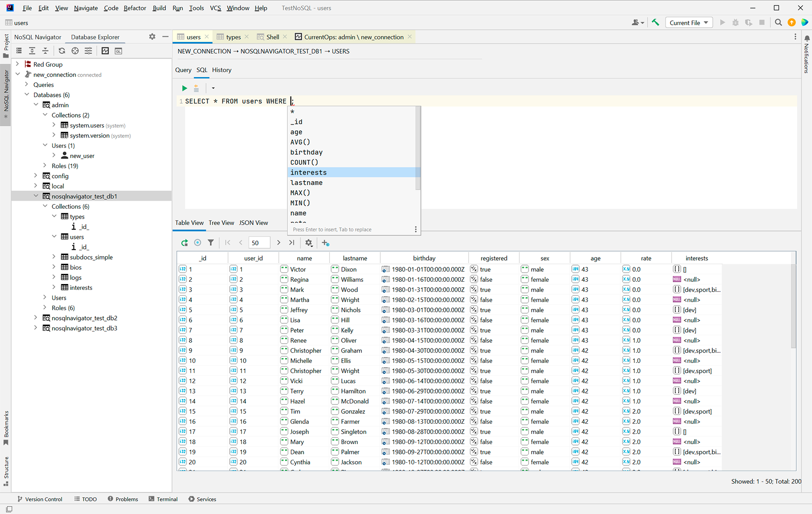The image size is (812, 514).
Task: Open the Current File run configuration dropdown
Action: (x=688, y=23)
